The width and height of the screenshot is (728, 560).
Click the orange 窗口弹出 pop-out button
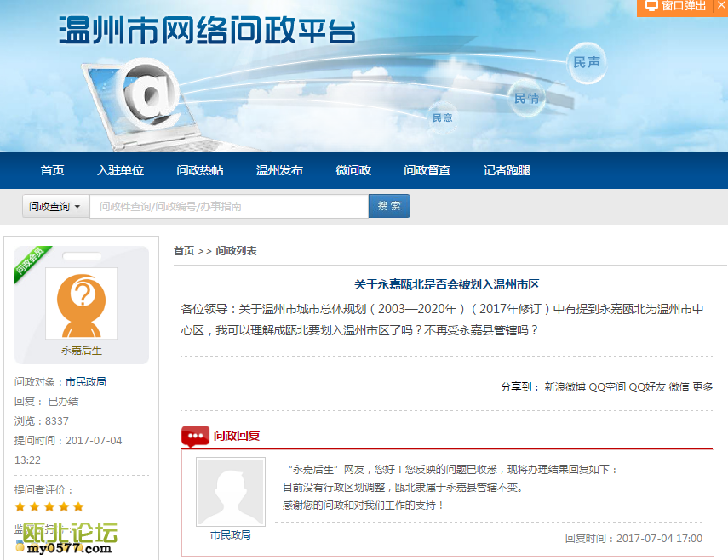pyautogui.click(x=676, y=7)
